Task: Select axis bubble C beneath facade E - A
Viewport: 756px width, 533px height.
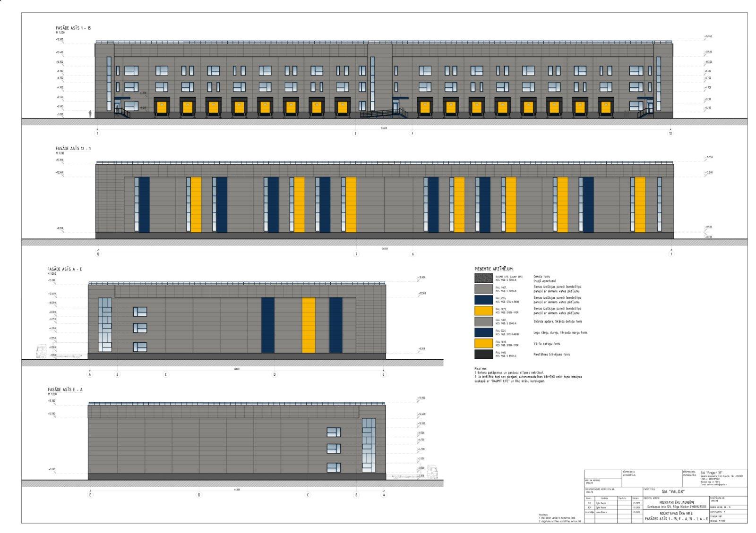Action: (308, 495)
